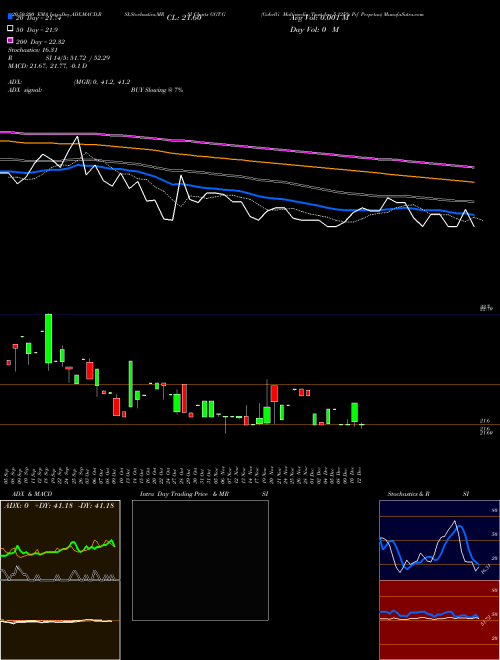Viewport: 500px width, 660px height.
Task: Click the 'Day Vol: 0 M' label
Action: (x=315, y=30)
